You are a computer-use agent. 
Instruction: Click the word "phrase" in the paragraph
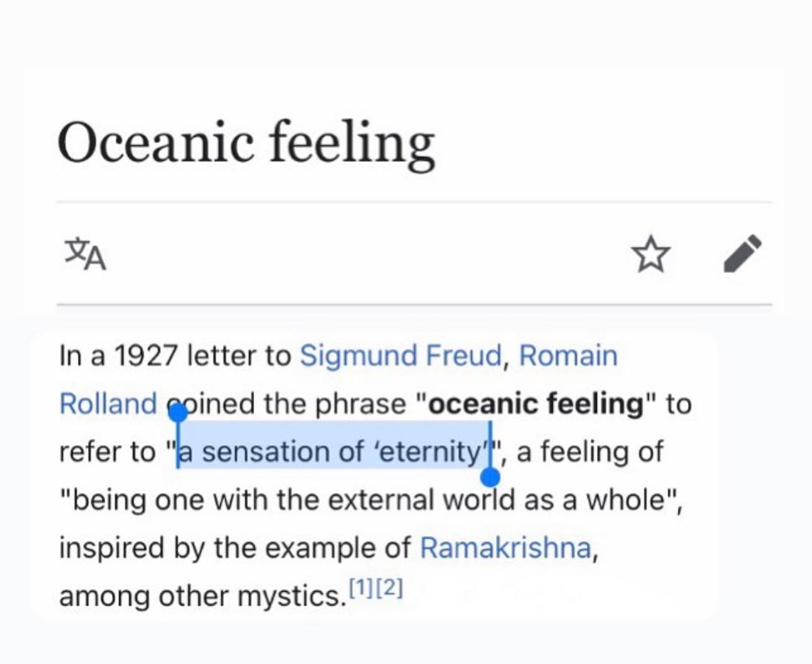click(361, 404)
